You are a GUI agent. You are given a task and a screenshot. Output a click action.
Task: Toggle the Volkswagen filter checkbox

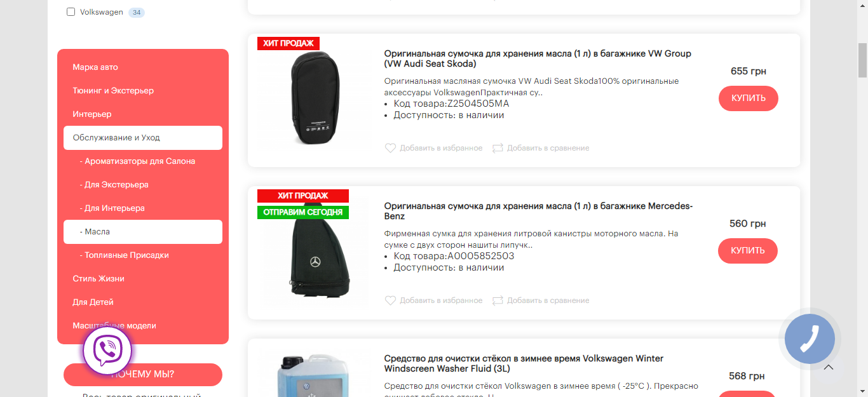(71, 12)
